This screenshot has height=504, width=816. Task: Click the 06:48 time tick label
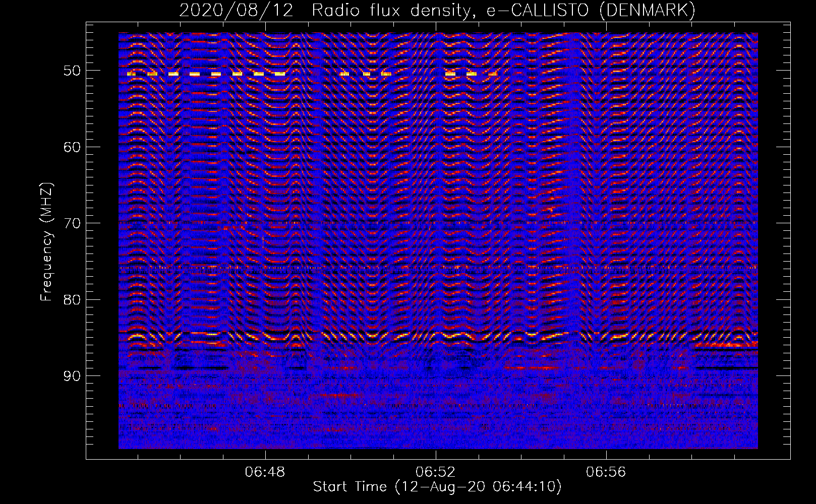click(265, 472)
